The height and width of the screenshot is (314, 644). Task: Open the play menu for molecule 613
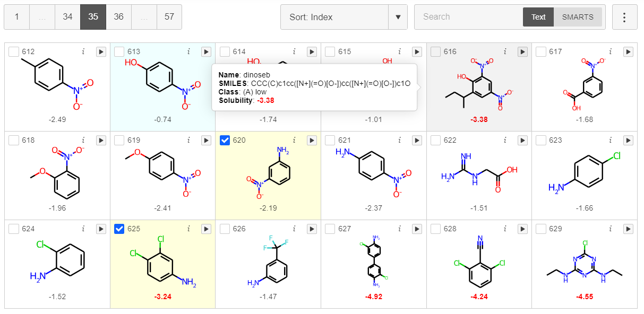point(206,51)
